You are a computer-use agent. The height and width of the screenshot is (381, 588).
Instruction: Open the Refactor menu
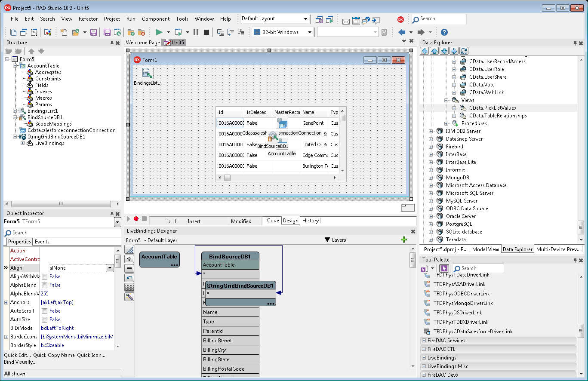88,19
